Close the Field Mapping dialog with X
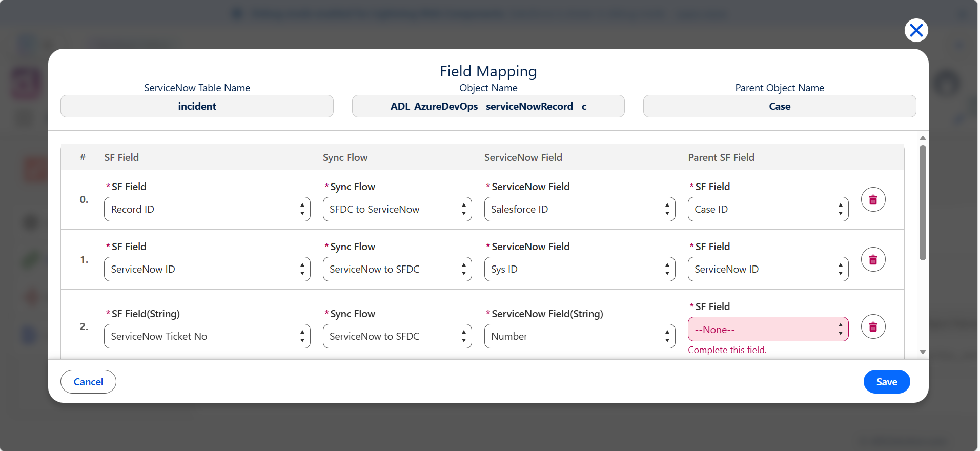The image size is (980, 451). [x=916, y=30]
